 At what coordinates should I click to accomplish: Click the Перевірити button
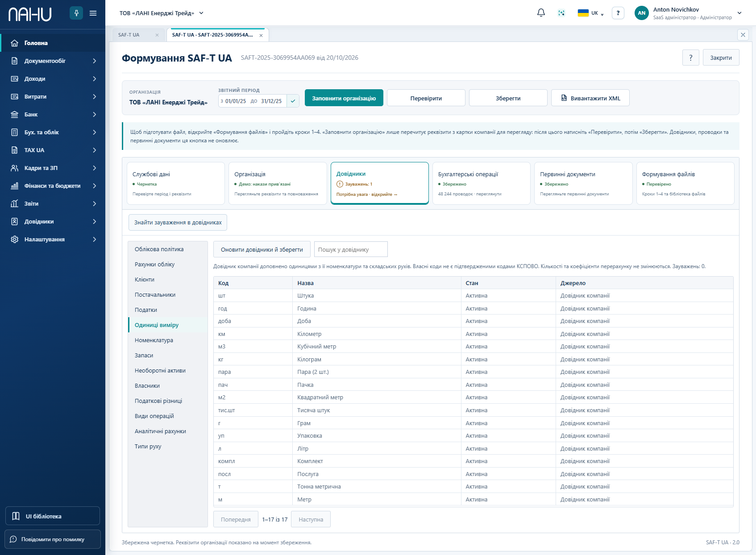coord(426,98)
